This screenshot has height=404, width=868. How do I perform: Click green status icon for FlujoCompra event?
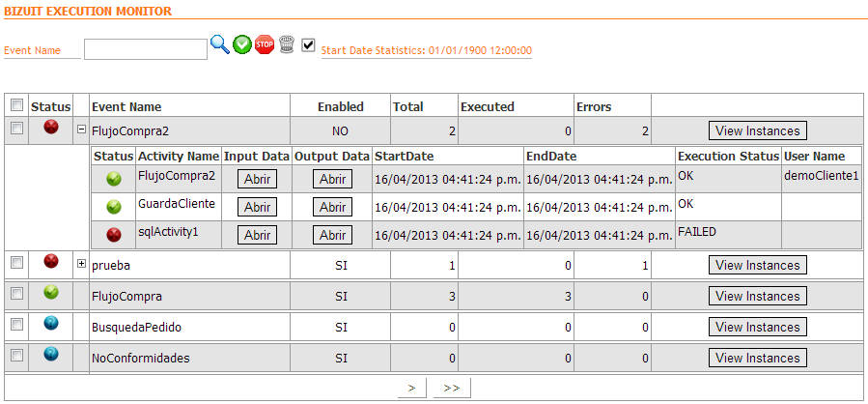51,293
